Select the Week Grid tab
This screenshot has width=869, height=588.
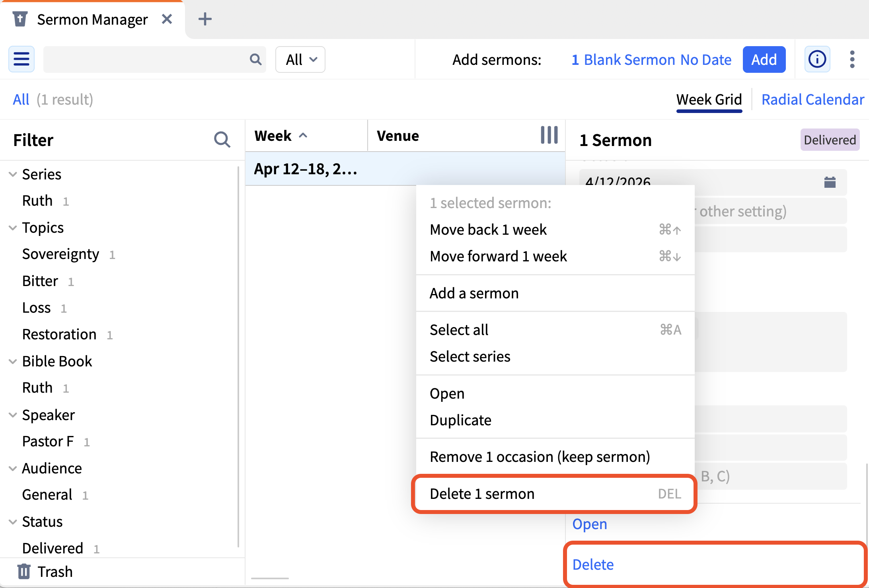(709, 99)
